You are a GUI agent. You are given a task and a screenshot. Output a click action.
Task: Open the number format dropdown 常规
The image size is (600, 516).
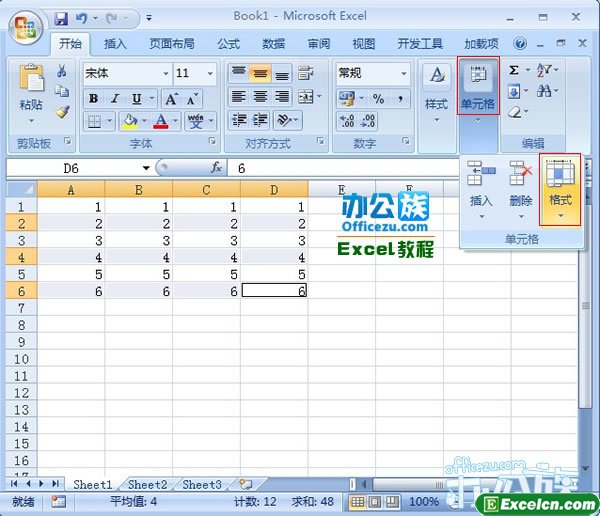click(404, 73)
